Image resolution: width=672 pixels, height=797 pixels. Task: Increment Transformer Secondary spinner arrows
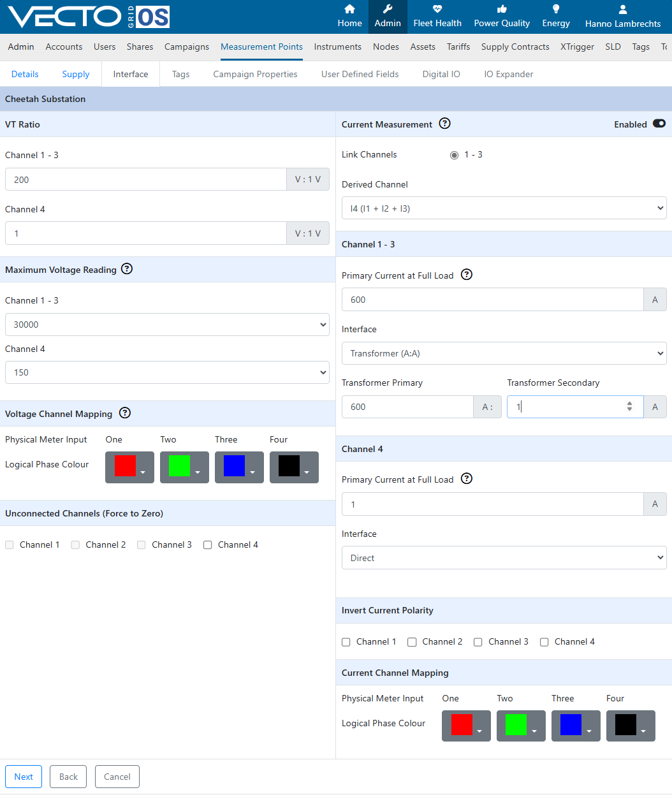click(x=629, y=404)
